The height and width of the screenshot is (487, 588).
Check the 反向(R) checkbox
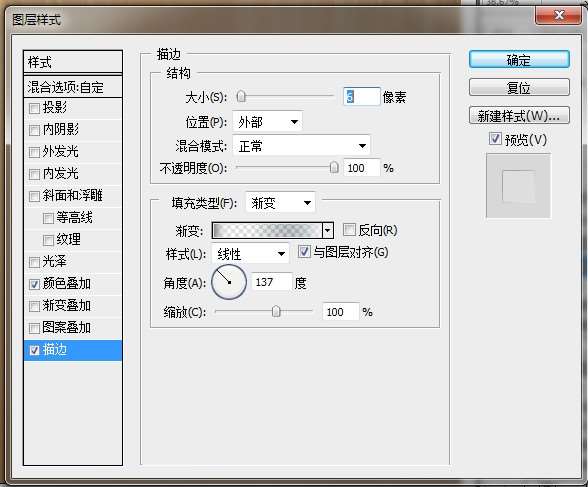(x=349, y=229)
